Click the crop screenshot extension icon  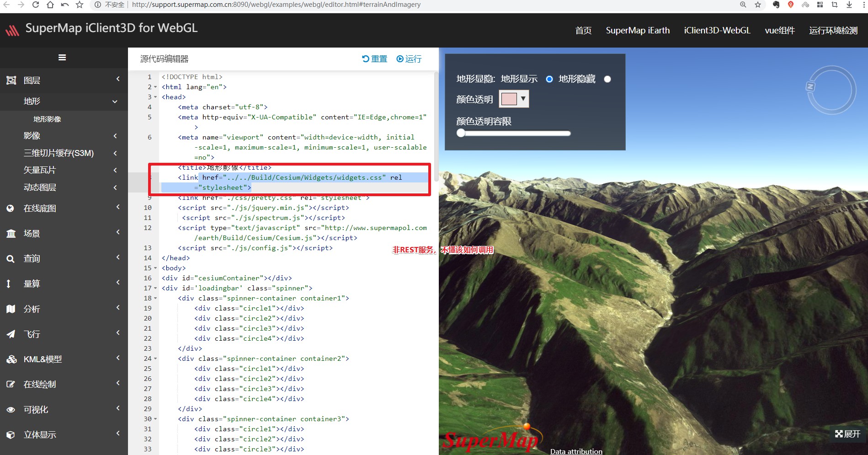[x=835, y=5]
